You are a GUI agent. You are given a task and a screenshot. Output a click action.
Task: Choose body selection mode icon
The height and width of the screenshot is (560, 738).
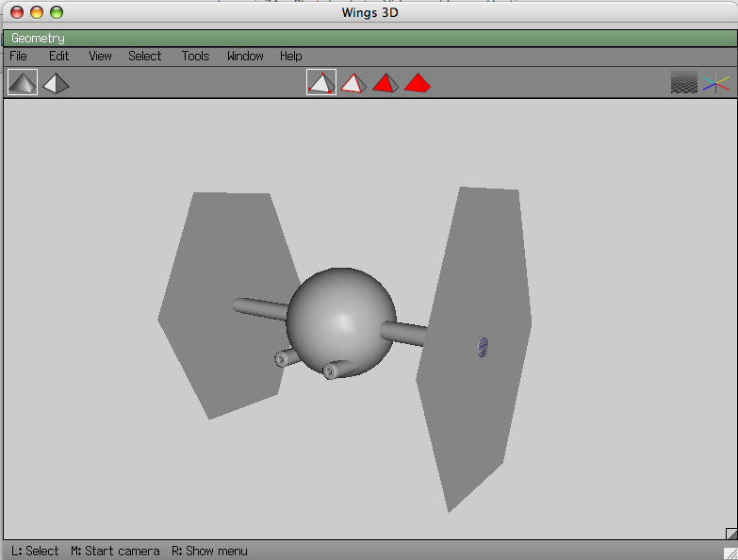[x=417, y=83]
